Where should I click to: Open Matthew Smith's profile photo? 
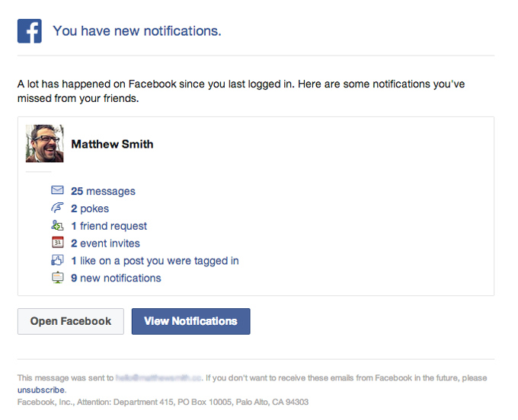[45, 144]
